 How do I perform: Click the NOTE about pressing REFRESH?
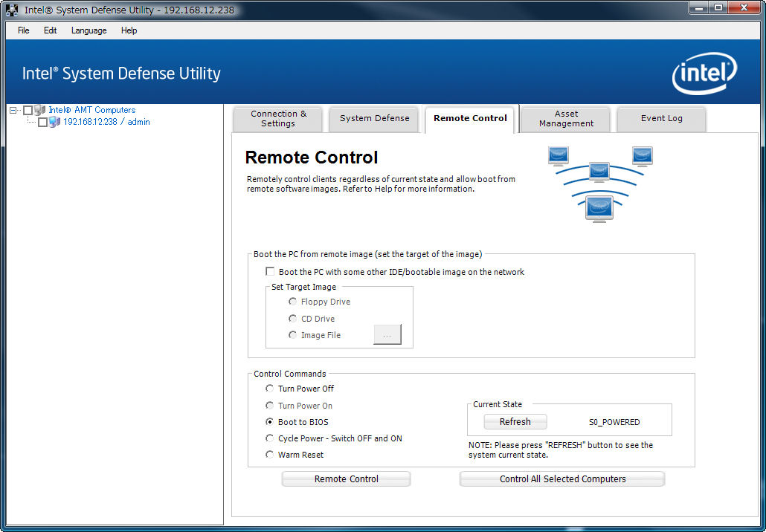(x=560, y=450)
